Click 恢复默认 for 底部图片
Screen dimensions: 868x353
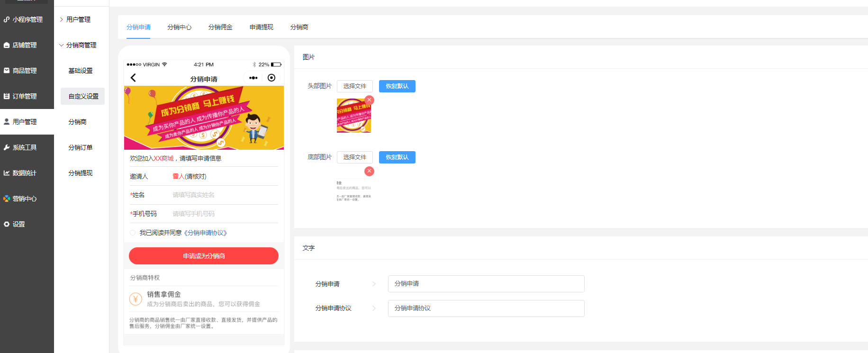tap(397, 157)
